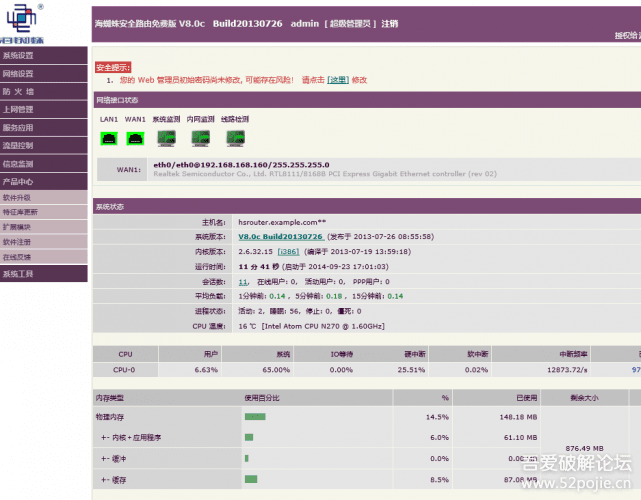Click the 物理内存 usage percentage bar
641x500 pixels.
click(x=255, y=417)
